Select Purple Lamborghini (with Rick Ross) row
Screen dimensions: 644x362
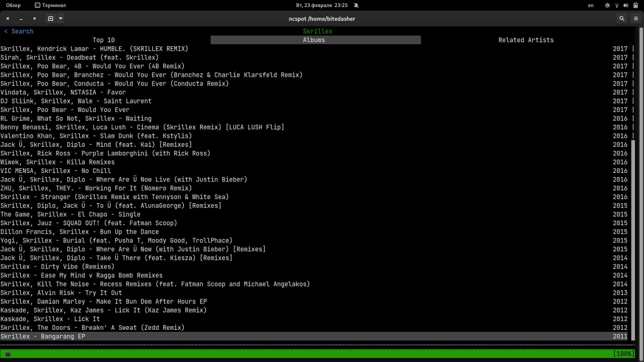click(314, 153)
